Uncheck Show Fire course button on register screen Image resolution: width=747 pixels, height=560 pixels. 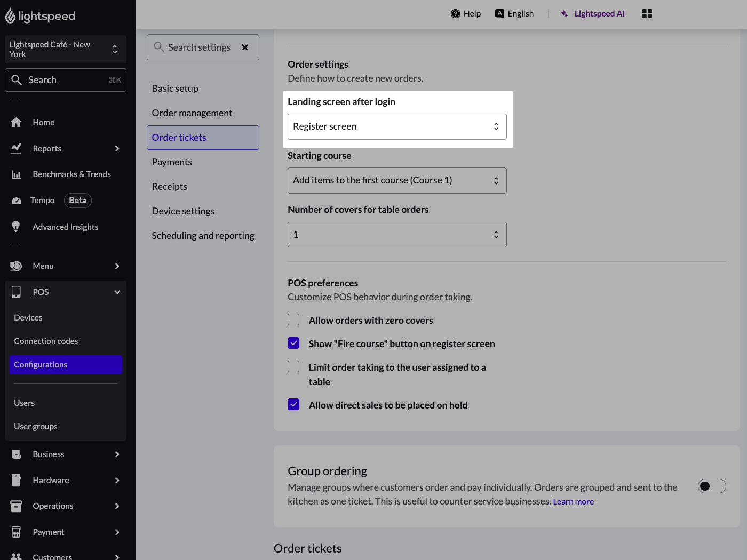[x=293, y=343]
